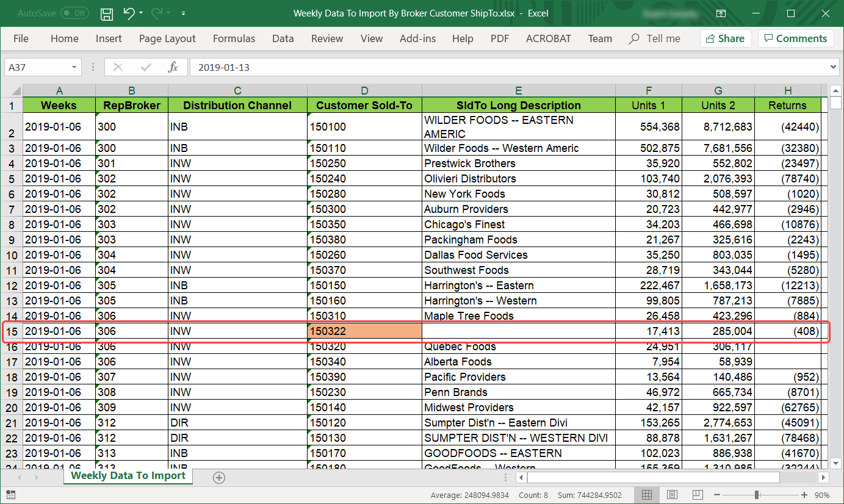Add a new sheet with plus icon
This screenshot has width=844, height=504.
tap(219, 477)
